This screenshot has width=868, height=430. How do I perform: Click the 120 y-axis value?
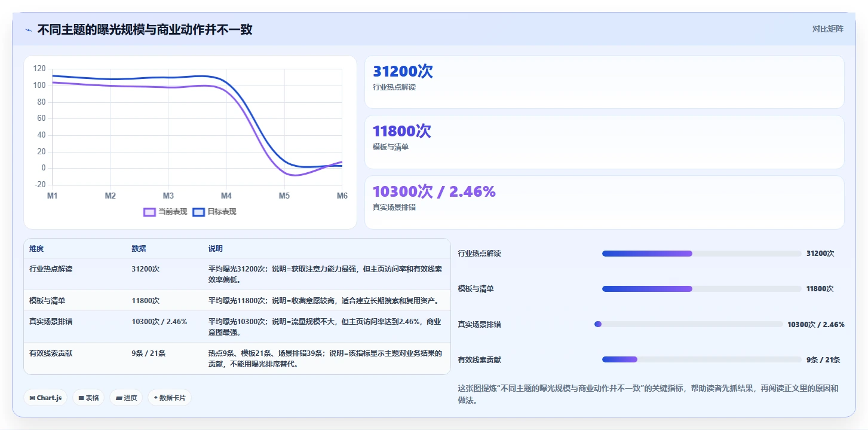(x=39, y=69)
